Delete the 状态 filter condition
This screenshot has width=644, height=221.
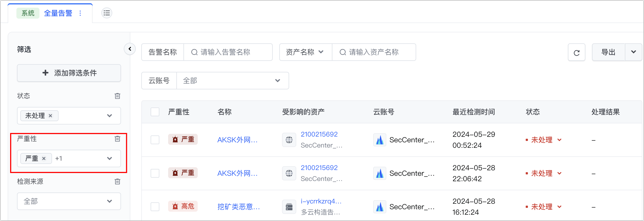(x=117, y=96)
